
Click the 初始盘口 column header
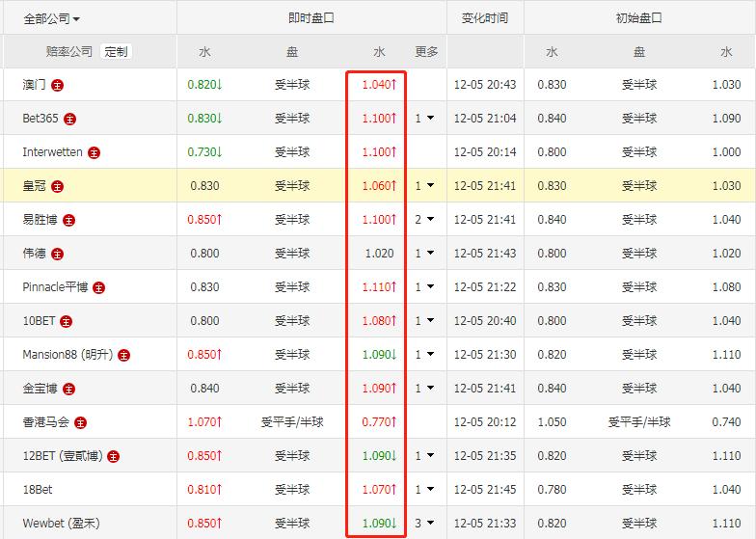coord(638,17)
